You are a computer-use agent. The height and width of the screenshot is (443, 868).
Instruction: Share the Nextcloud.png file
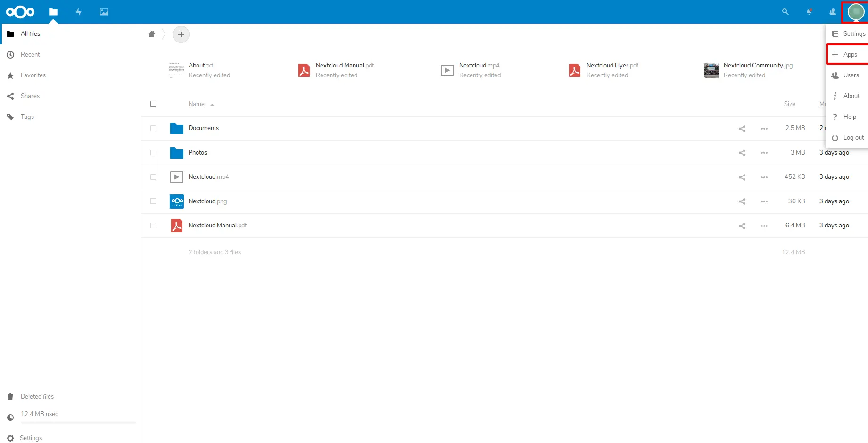coord(742,201)
